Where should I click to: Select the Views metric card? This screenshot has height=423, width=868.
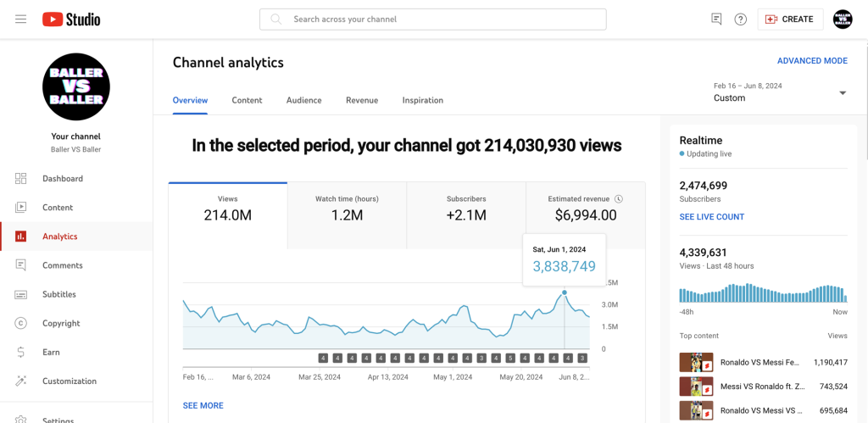click(x=228, y=215)
